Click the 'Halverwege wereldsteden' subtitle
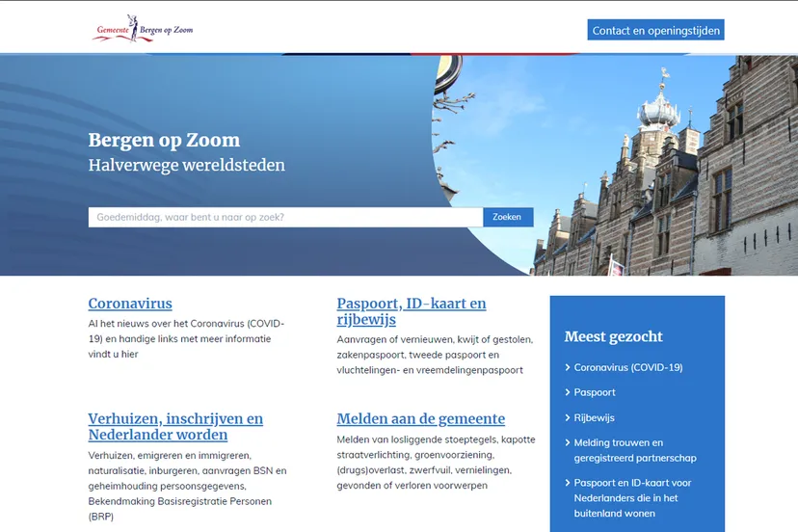The image size is (798, 532). 187,165
